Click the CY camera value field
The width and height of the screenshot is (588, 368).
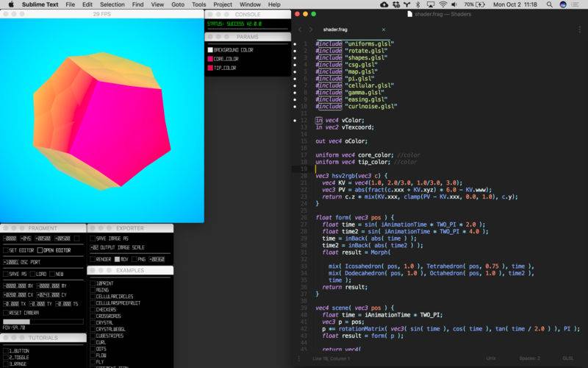[x=49, y=295]
